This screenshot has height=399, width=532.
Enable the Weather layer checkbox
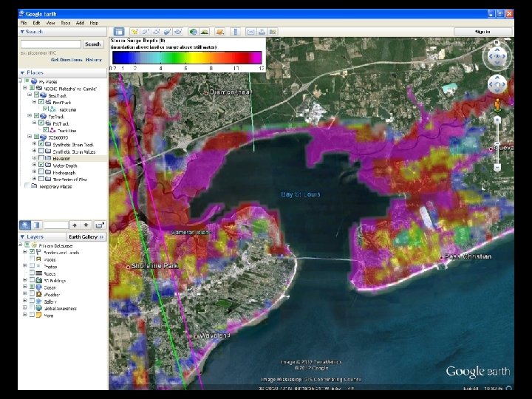pyautogui.click(x=32, y=294)
